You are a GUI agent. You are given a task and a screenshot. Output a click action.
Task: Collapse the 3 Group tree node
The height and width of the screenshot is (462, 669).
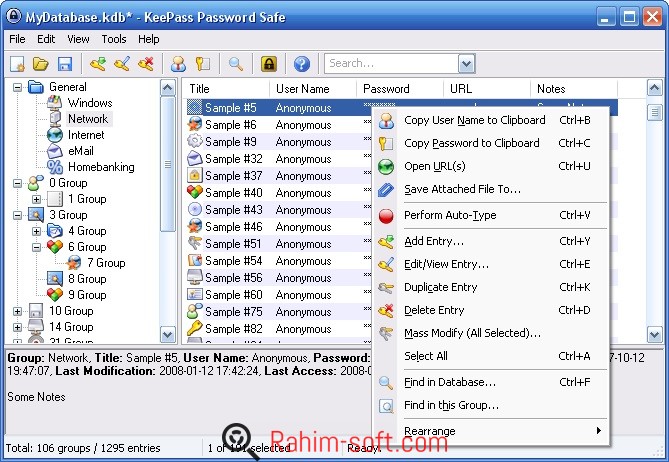[17, 215]
